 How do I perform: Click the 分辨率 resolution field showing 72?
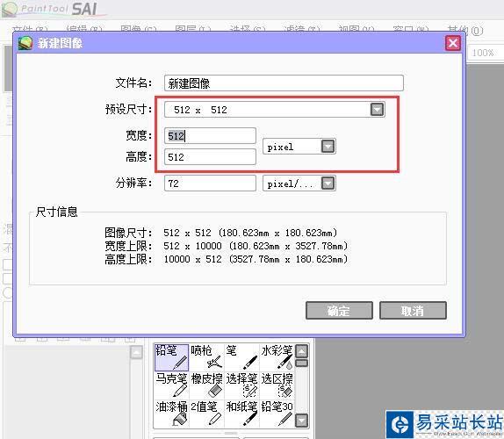[210, 184]
